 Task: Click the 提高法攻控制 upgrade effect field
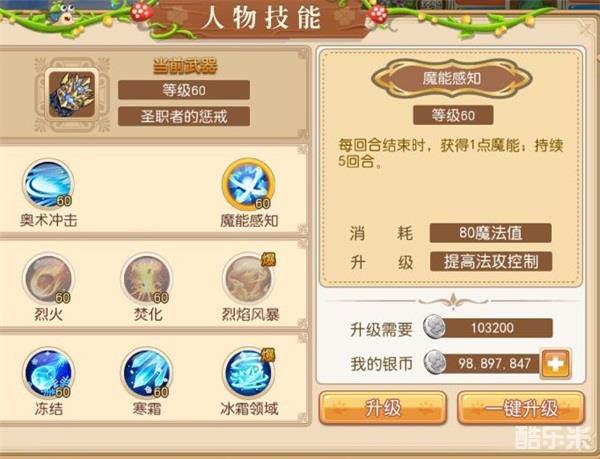pyautogui.click(x=491, y=262)
